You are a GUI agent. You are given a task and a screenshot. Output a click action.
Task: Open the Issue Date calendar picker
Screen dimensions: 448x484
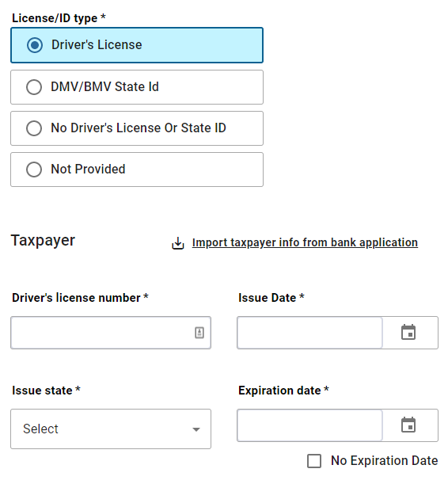click(x=408, y=333)
